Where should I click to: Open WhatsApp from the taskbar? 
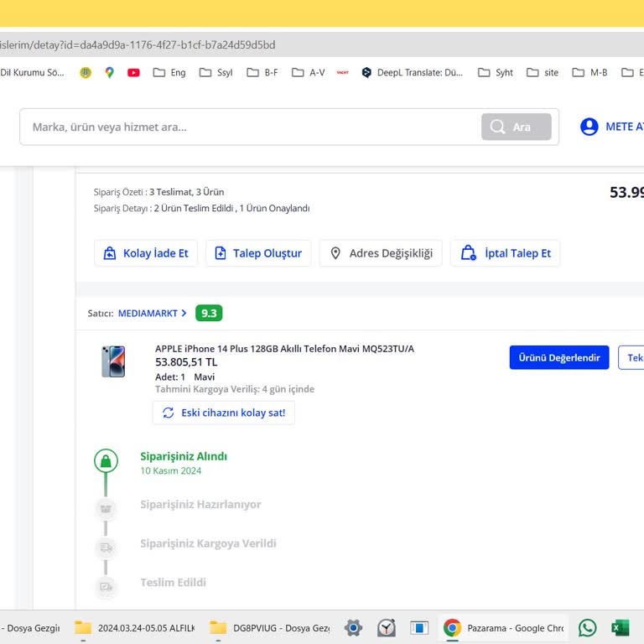(x=588, y=627)
